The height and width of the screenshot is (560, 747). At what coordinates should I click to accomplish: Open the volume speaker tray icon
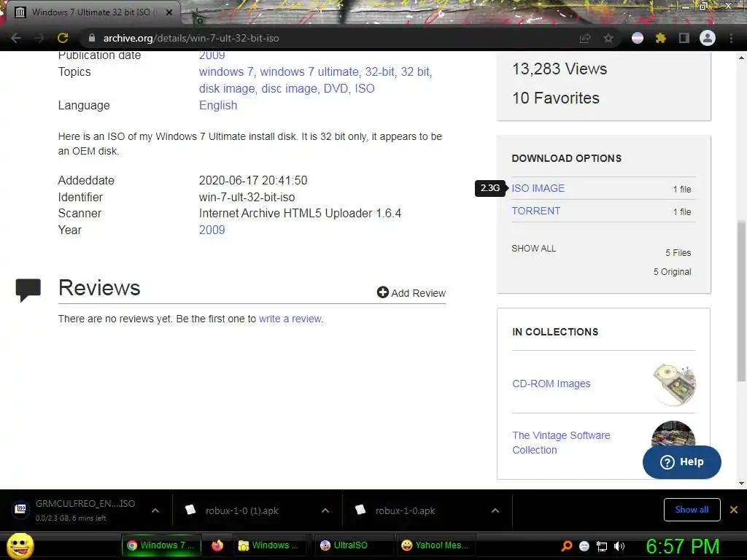click(x=620, y=546)
